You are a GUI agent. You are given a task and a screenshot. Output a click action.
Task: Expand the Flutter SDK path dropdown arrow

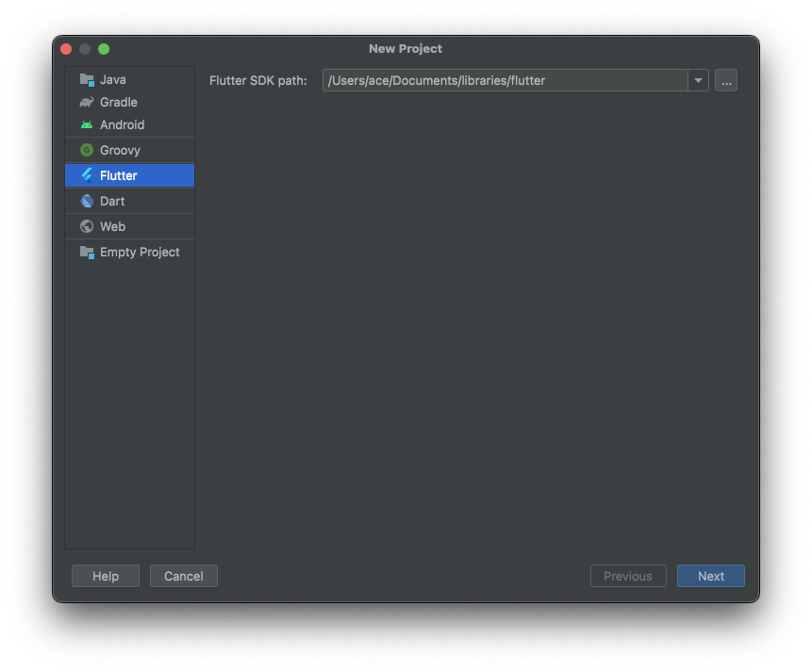[x=698, y=80]
